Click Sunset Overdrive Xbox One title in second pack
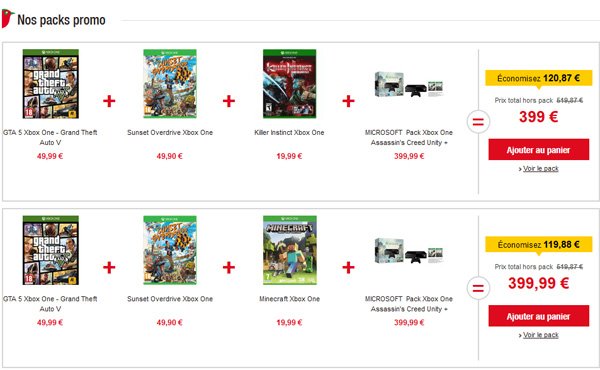600x370 pixels. [x=170, y=299]
